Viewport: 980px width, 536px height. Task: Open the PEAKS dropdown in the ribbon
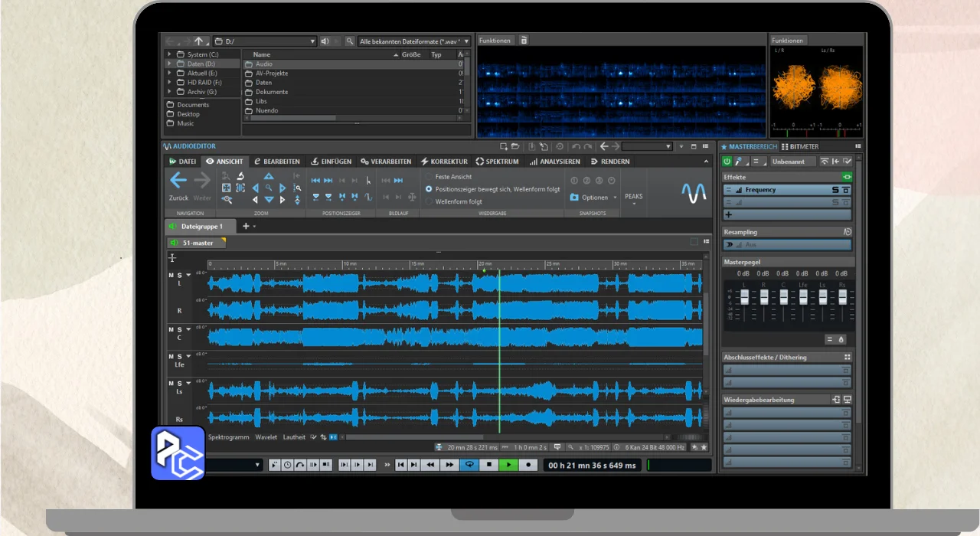(634, 198)
